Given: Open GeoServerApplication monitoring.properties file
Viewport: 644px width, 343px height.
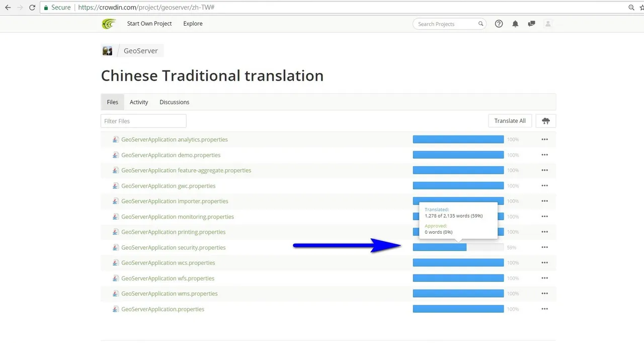Looking at the screenshot, I should click(178, 217).
